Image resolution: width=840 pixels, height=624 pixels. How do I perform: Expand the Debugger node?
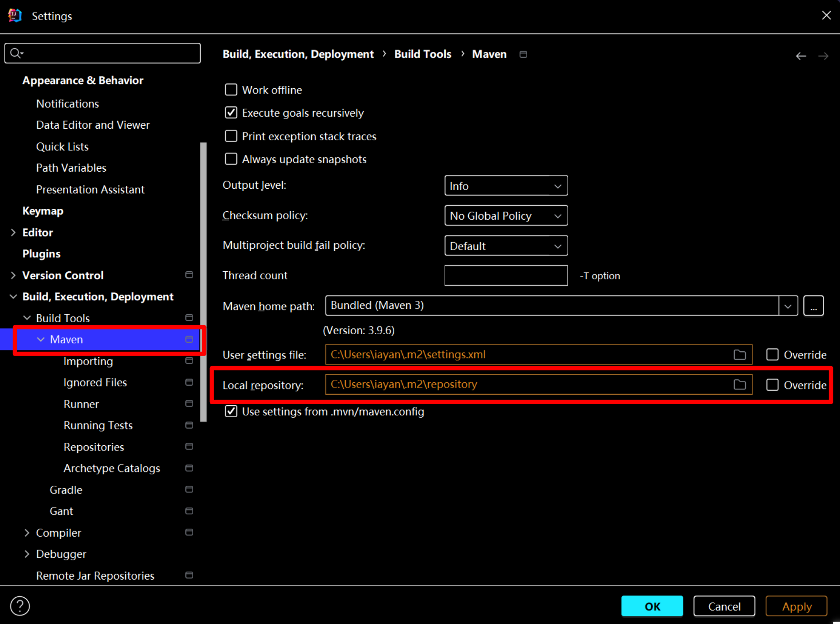27,554
